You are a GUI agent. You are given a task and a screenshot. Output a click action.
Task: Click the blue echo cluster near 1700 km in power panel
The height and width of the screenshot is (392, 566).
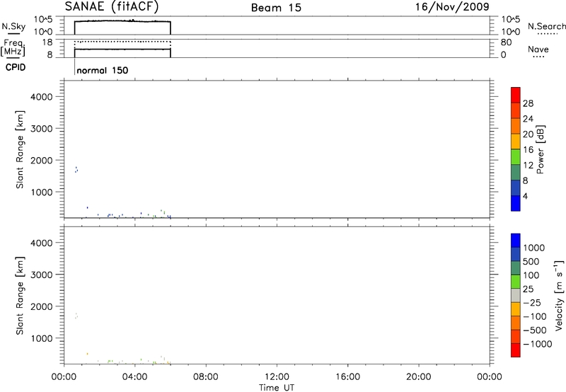point(76,169)
